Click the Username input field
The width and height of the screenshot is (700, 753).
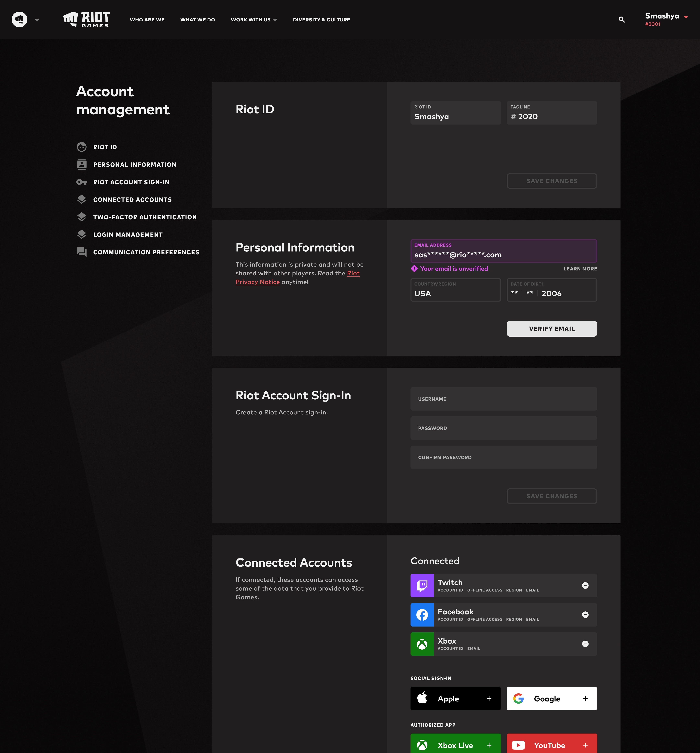point(503,399)
